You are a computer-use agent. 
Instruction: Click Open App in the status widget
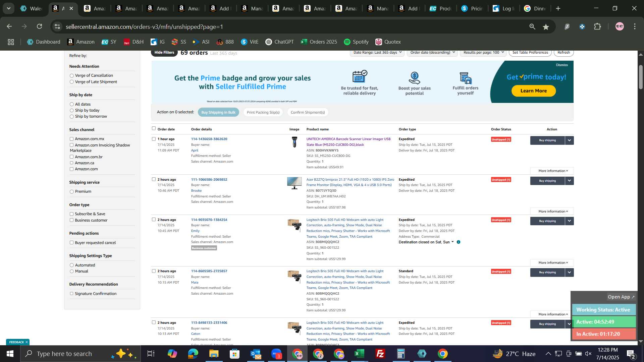coord(621,297)
